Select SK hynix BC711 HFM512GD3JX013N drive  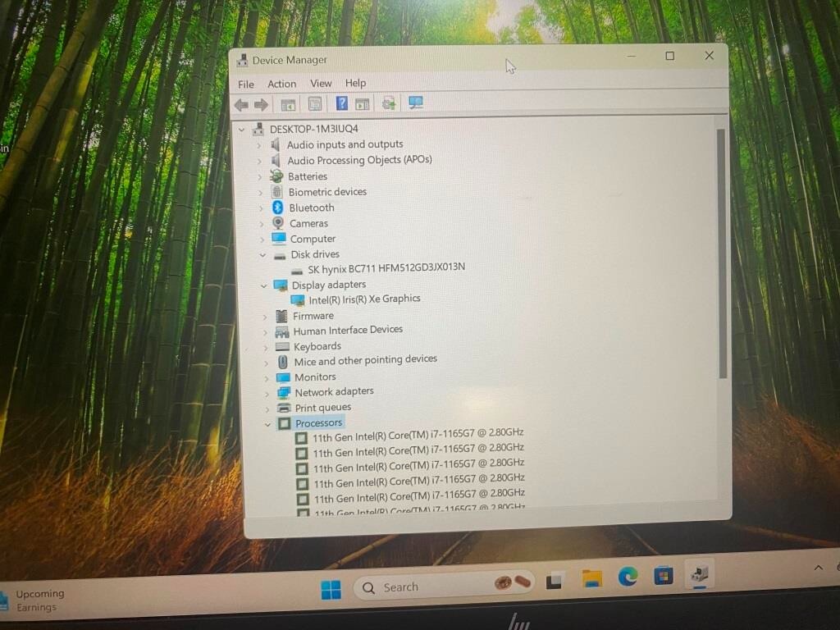coord(386,268)
